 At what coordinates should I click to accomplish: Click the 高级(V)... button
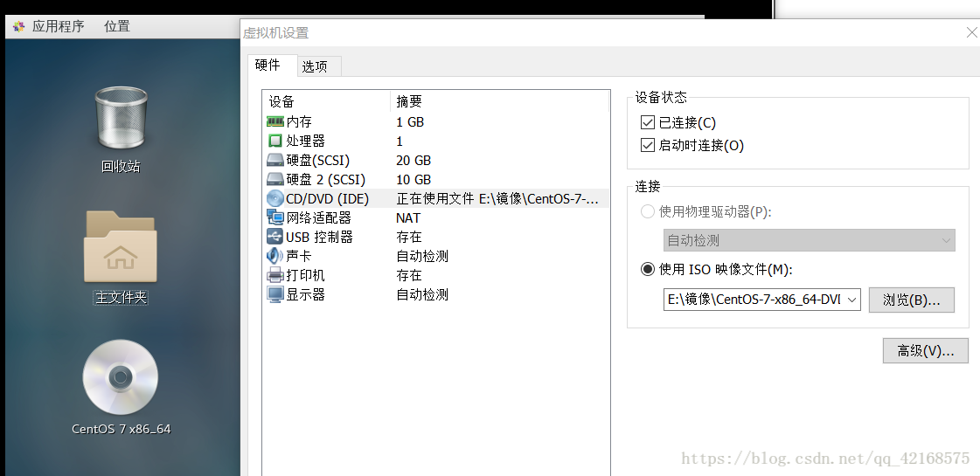pyautogui.click(x=926, y=351)
